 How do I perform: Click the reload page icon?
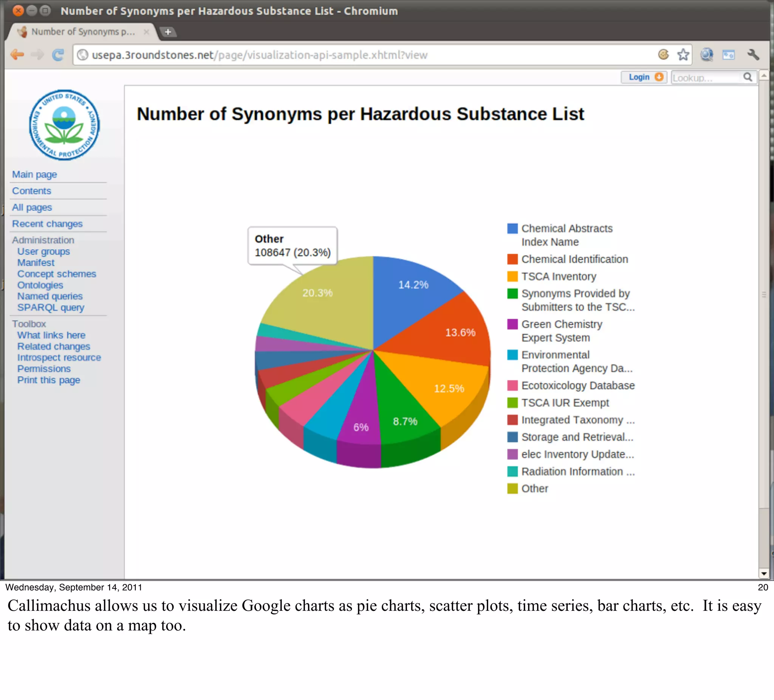click(x=58, y=55)
